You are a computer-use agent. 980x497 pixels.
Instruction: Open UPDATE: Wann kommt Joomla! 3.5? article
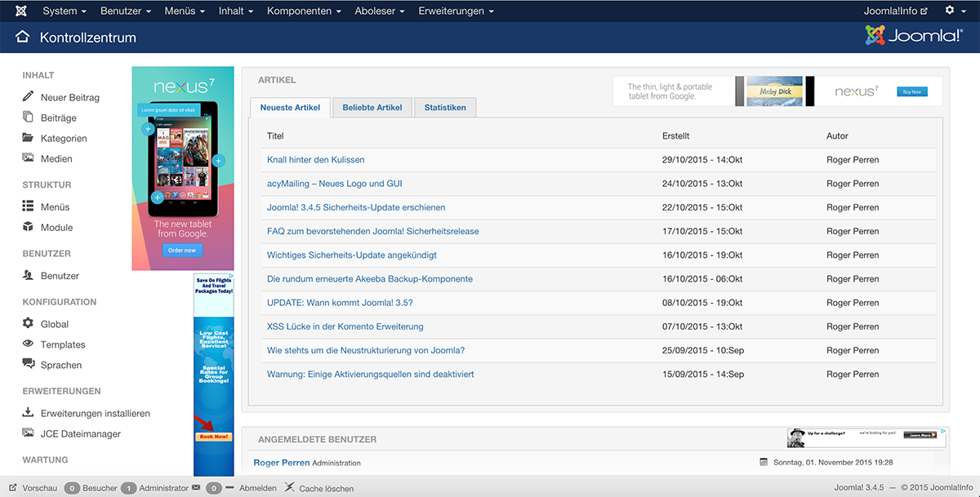pyautogui.click(x=340, y=303)
